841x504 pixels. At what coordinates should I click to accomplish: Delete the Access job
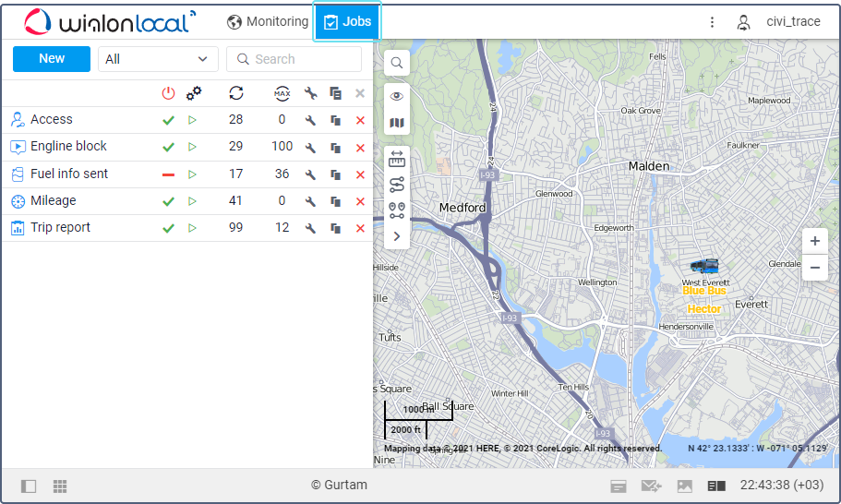tap(360, 120)
